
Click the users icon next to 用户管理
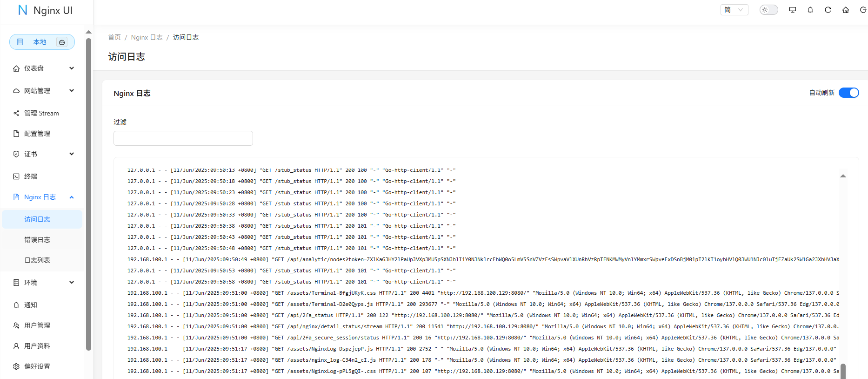[16, 325]
